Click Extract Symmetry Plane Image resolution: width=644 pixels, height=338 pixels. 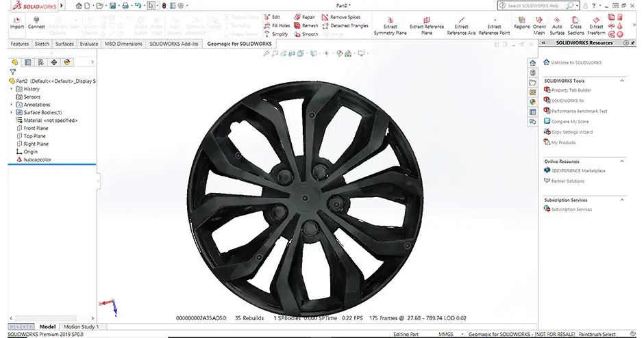(390, 25)
